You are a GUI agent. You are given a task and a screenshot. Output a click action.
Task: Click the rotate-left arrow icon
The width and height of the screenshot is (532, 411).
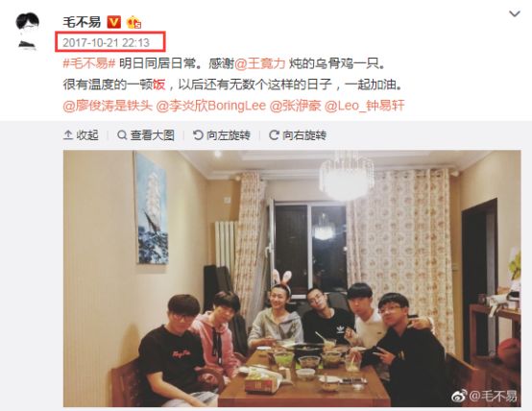[198, 135]
